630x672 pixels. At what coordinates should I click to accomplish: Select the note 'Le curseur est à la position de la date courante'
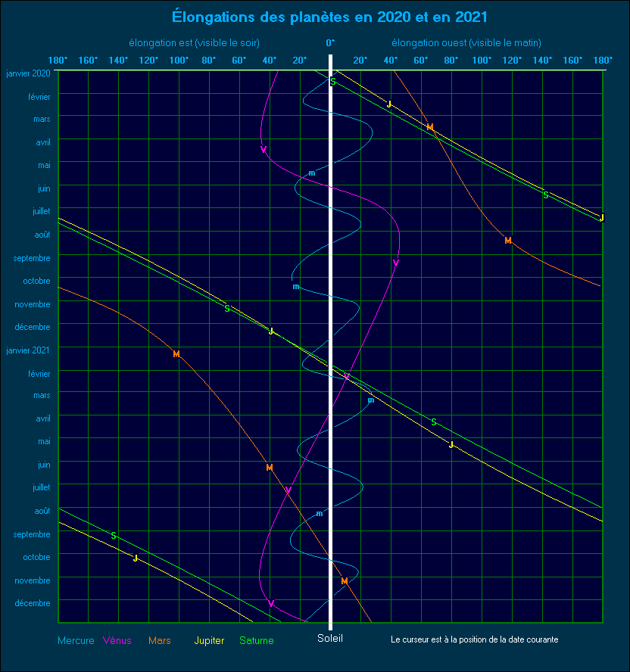point(474,639)
